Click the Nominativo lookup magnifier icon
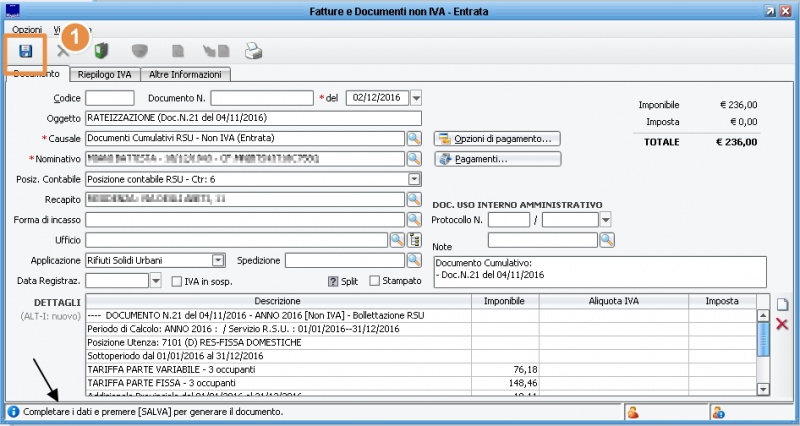Screen dimensions: 800x426 [414, 159]
